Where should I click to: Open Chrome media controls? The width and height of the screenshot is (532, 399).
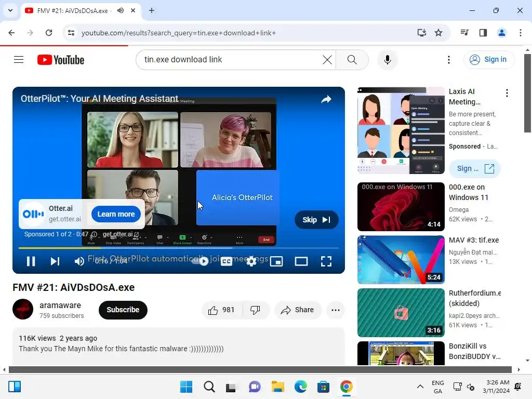464,33
